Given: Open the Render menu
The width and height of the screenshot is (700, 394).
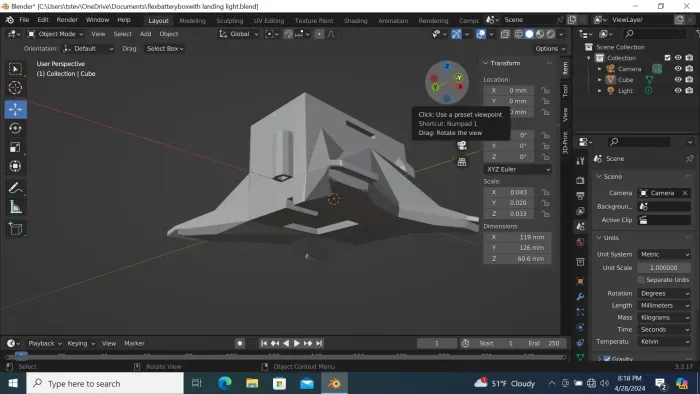Looking at the screenshot, I should coord(67,20).
